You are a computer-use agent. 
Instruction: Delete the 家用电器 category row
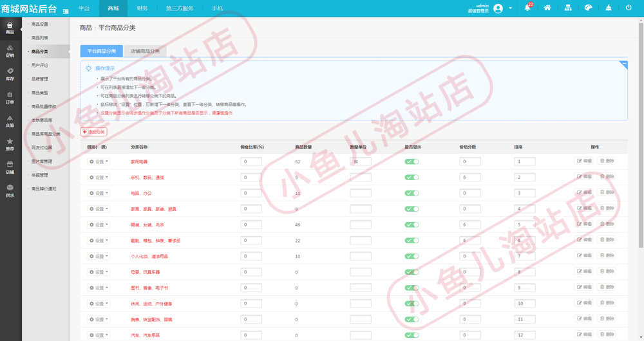coord(607,161)
